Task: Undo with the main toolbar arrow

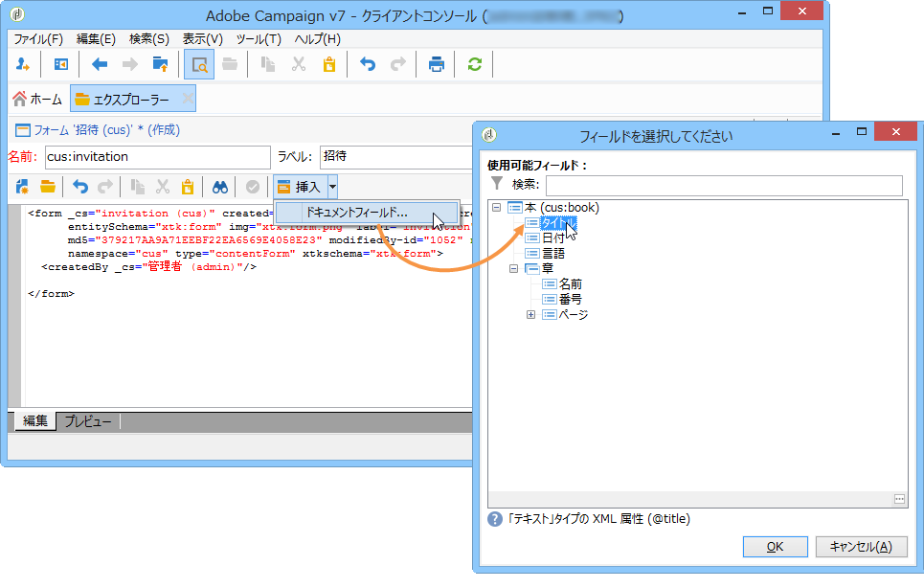Action: [368, 64]
